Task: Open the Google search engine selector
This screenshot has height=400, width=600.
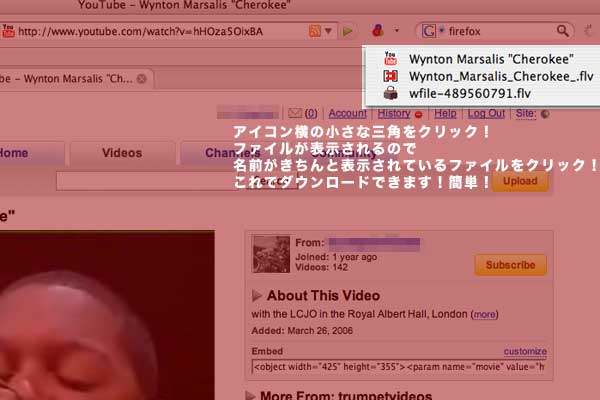Action: point(432,31)
